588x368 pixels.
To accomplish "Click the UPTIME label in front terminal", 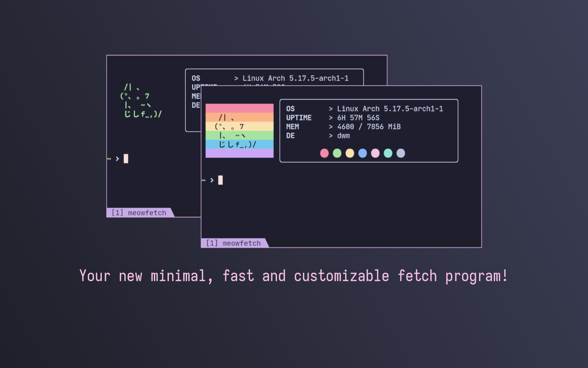I will 299,118.
